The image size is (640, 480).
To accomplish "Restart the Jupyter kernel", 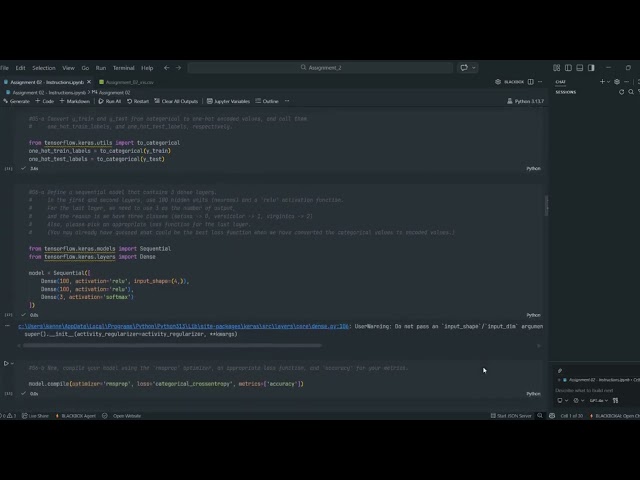I will 138,101.
